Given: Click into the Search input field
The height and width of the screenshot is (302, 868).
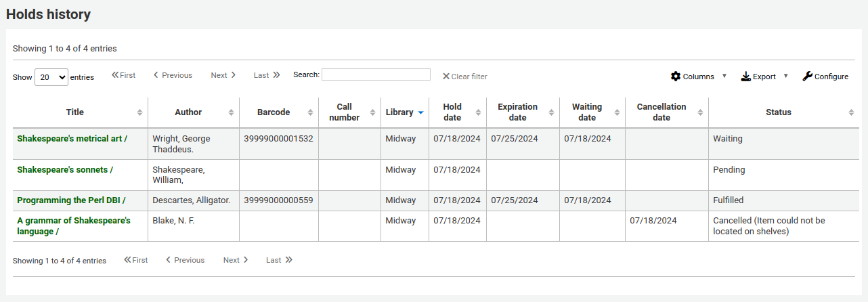Looking at the screenshot, I should tap(376, 74).
